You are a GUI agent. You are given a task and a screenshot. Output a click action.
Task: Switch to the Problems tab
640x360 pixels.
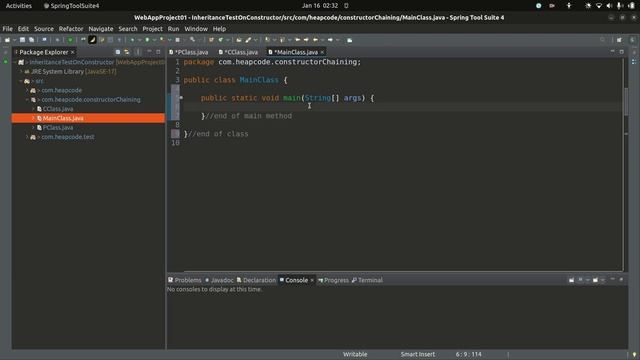[x=185, y=280]
